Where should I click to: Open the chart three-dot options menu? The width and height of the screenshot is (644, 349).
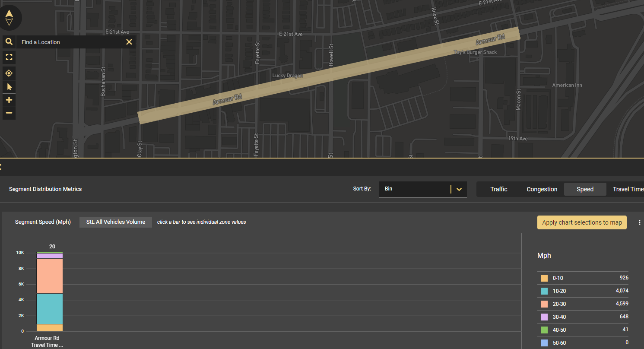[640, 222]
